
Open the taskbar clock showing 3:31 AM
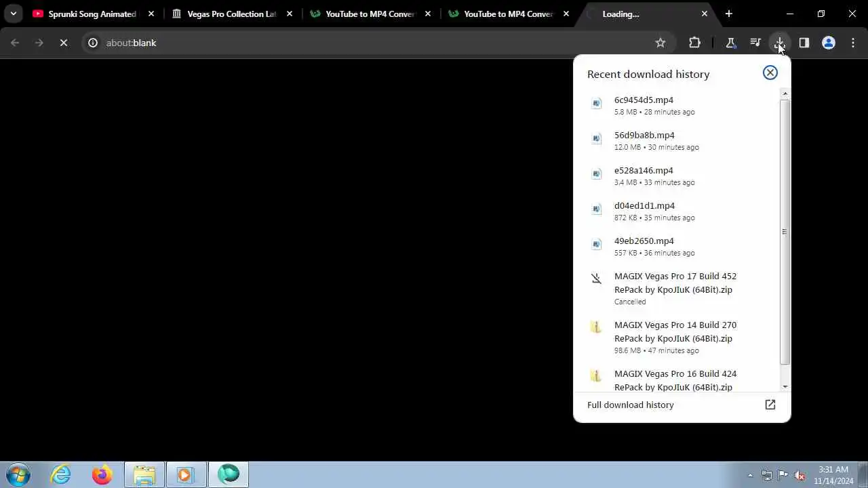tap(833, 474)
